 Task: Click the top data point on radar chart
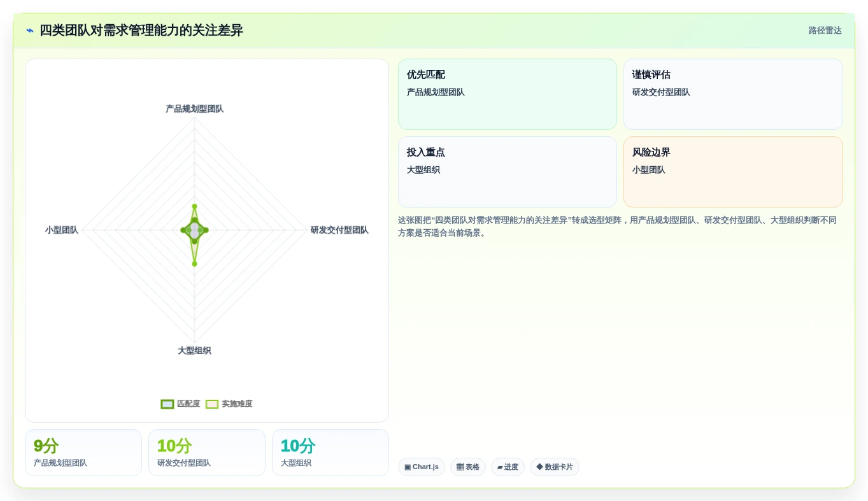(x=195, y=206)
